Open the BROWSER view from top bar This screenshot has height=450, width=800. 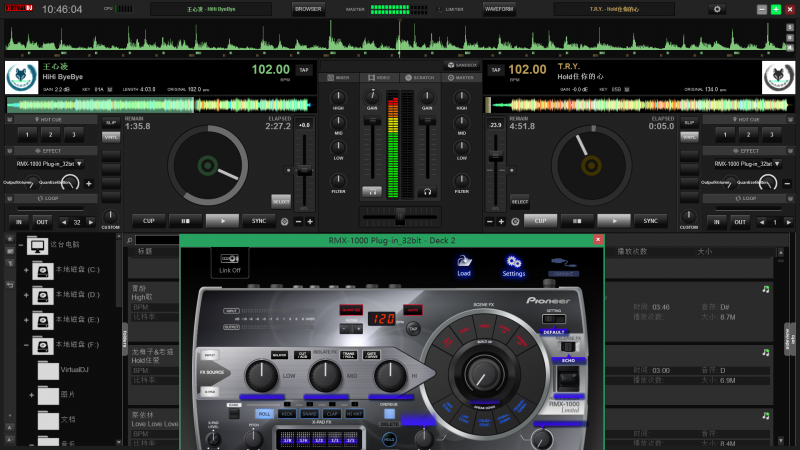(308, 9)
